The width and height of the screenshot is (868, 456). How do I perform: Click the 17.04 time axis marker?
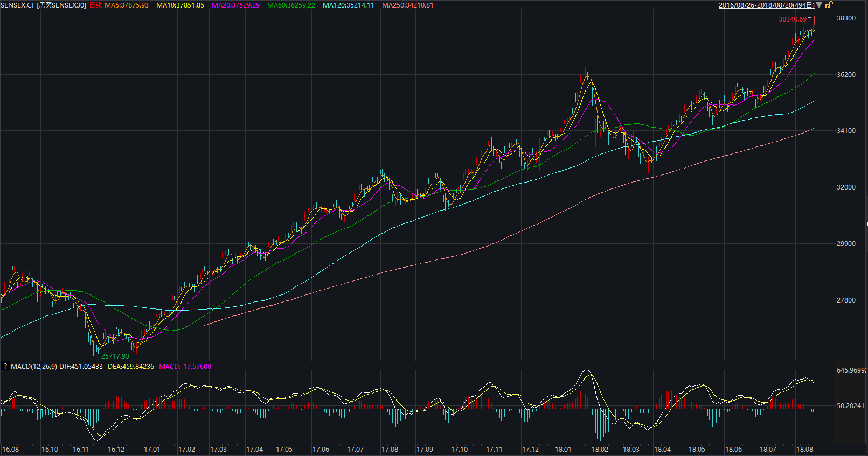click(x=255, y=450)
